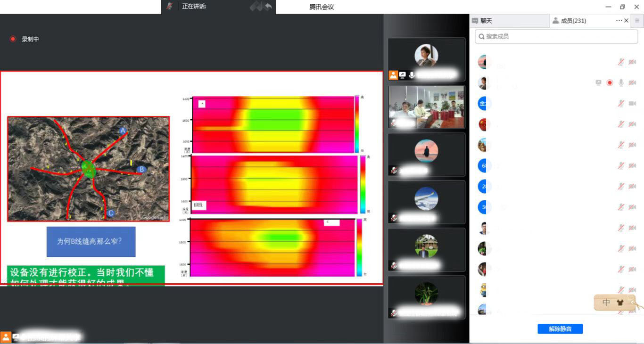The height and width of the screenshot is (344, 644).
Task: Click the chat bubble icon in 聊天 tab
Action: point(475,21)
